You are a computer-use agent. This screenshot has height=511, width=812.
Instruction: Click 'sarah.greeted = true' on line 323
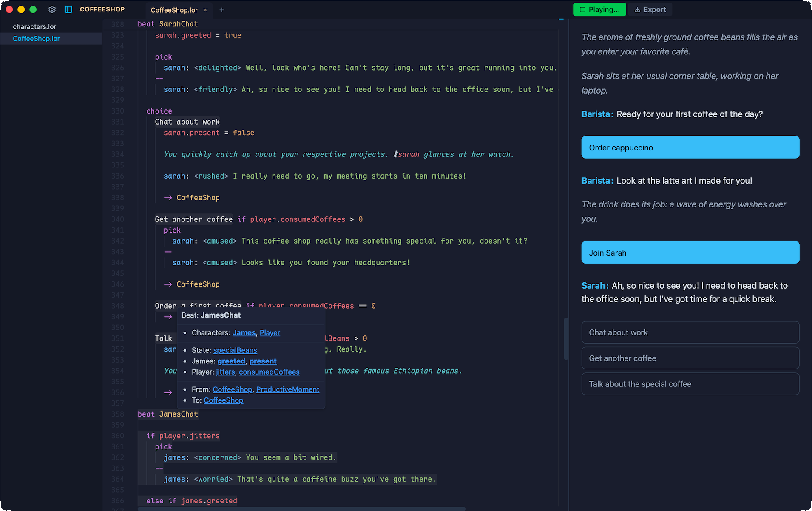(198, 35)
